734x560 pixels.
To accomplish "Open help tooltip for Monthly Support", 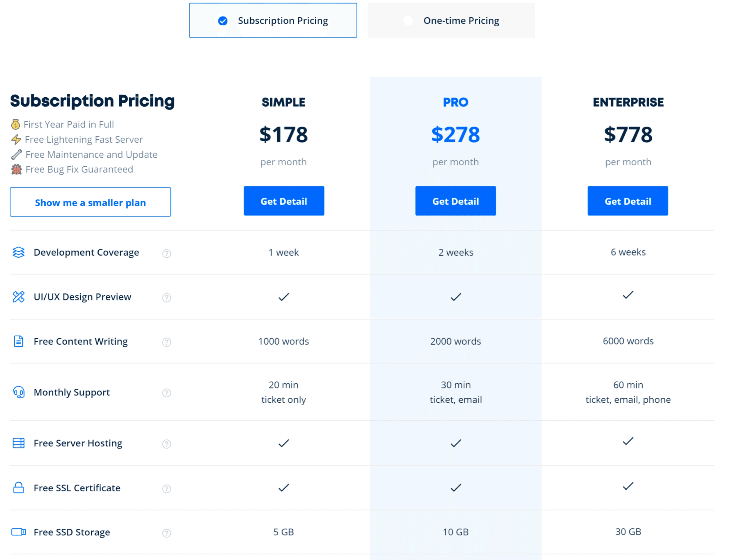I will 167,393.
